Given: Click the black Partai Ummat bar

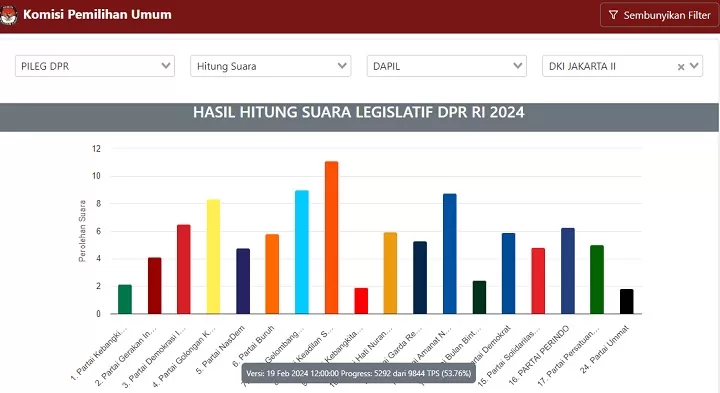Looking at the screenshot, I should [626, 302].
